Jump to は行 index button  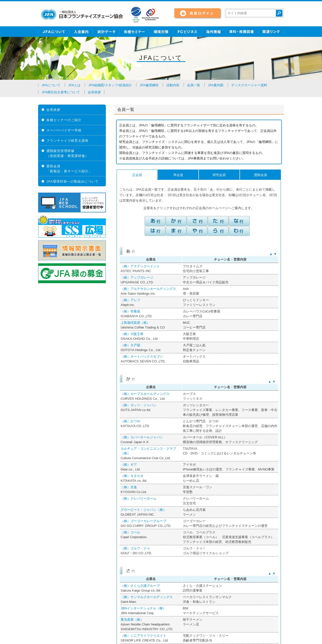(x=155, y=231)
